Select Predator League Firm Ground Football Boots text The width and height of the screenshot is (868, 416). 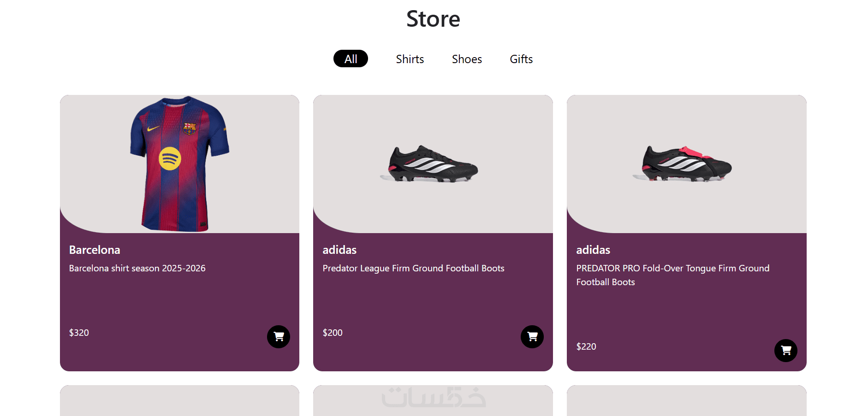point(413,268)
